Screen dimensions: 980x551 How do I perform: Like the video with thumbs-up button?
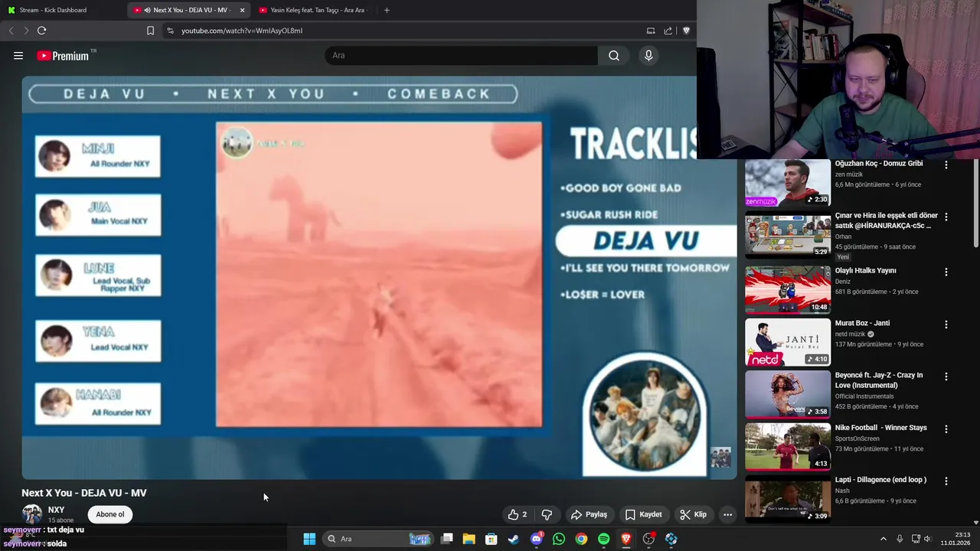coord(518,514)
